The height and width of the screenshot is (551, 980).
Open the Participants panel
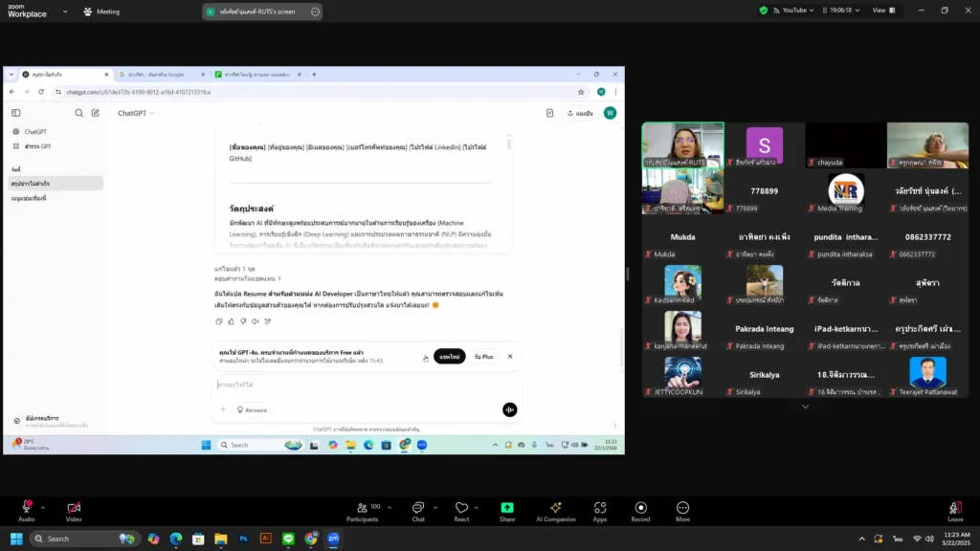click(x=362, y=510)
